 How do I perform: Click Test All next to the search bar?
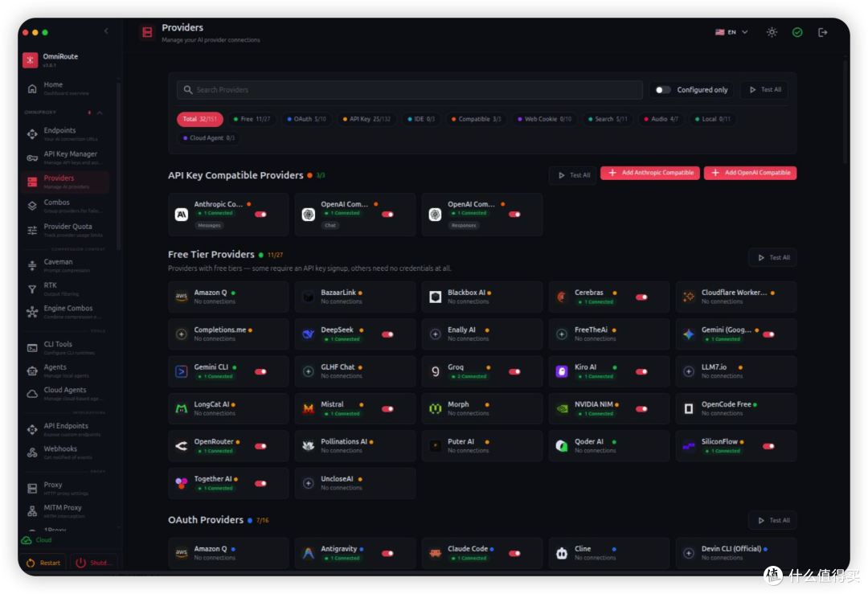click(764, 90)
